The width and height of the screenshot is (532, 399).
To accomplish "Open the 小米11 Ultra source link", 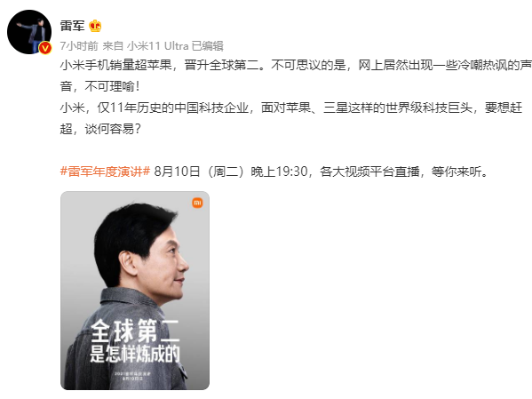I will coord(158,46).
